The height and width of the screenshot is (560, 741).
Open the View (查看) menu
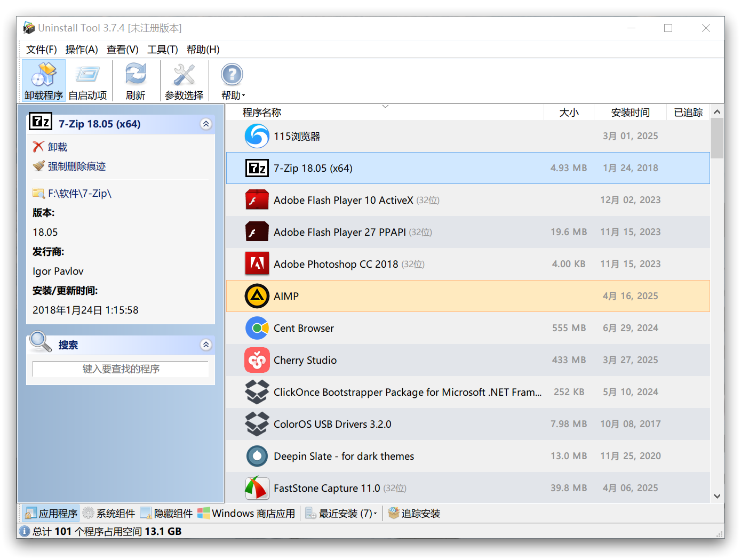[x=123, y=50]
